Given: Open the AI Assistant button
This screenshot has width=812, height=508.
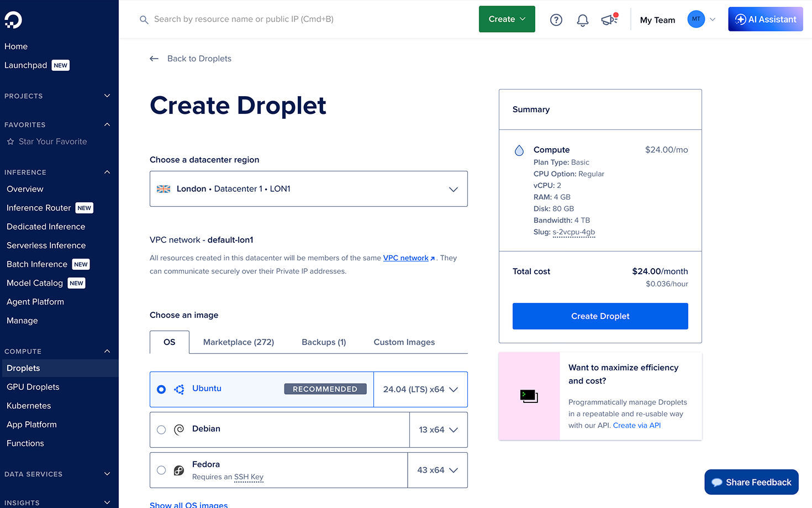Looking at the screenshot, I should [x=766, y=19].
